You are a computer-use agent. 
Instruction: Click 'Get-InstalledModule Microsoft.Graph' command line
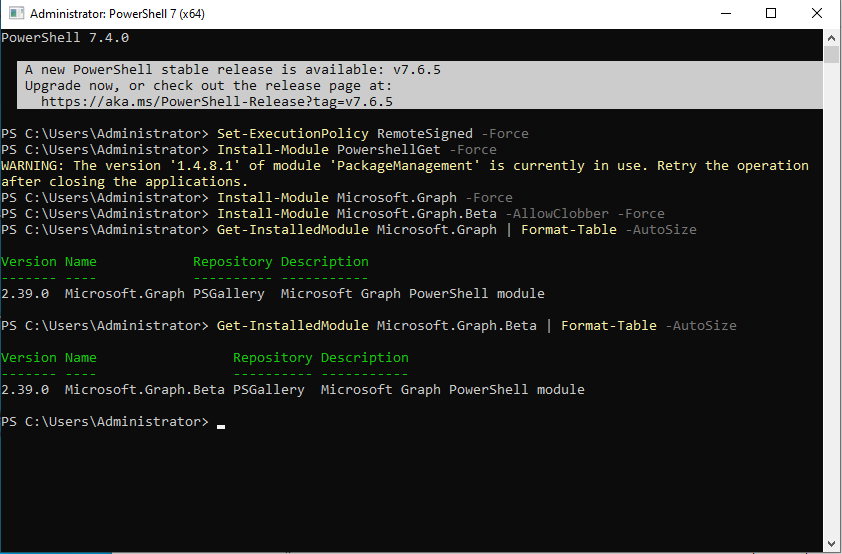tap(456, 230)
